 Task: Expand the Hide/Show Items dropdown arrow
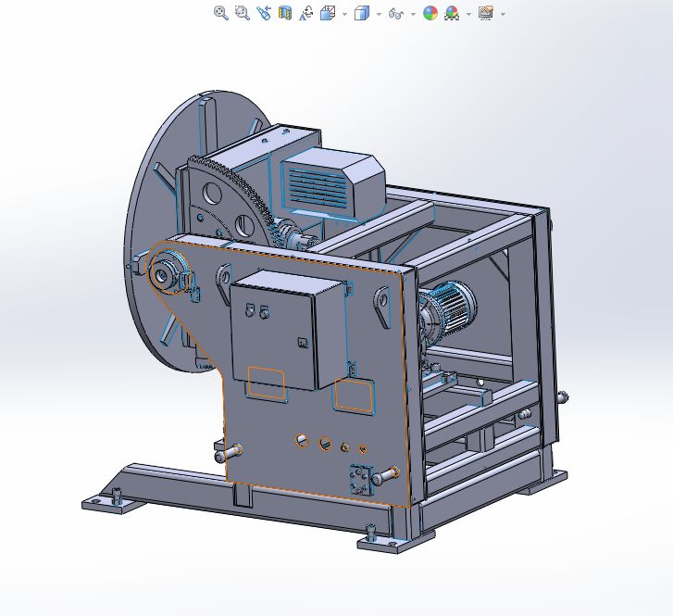click(413, 14)
